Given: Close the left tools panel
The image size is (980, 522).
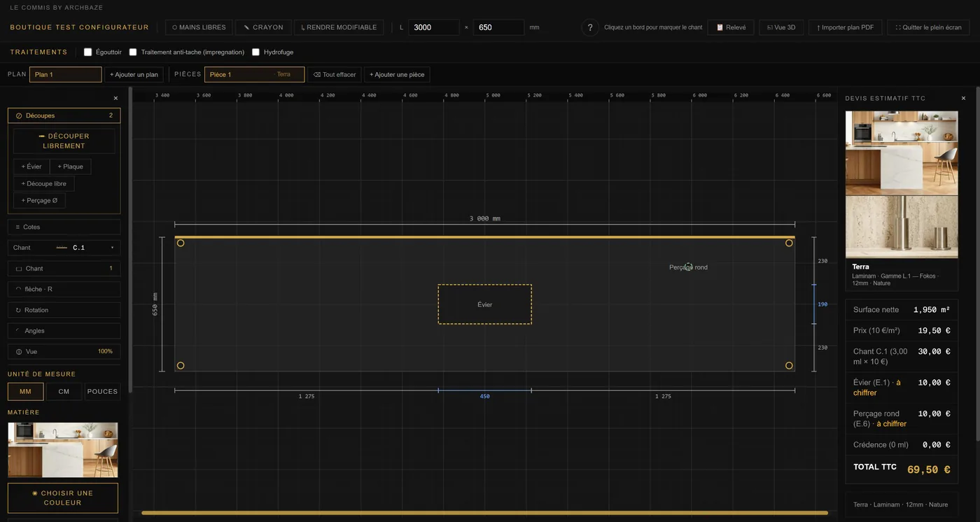Looking at the screenshot, I should (115, 99).
